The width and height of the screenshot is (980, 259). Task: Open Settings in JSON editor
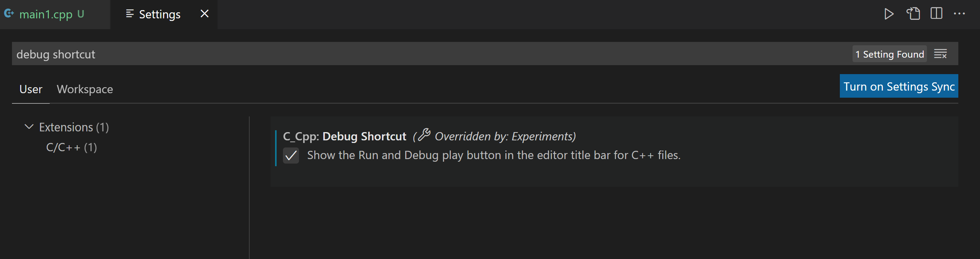click(x=913, y=14)
